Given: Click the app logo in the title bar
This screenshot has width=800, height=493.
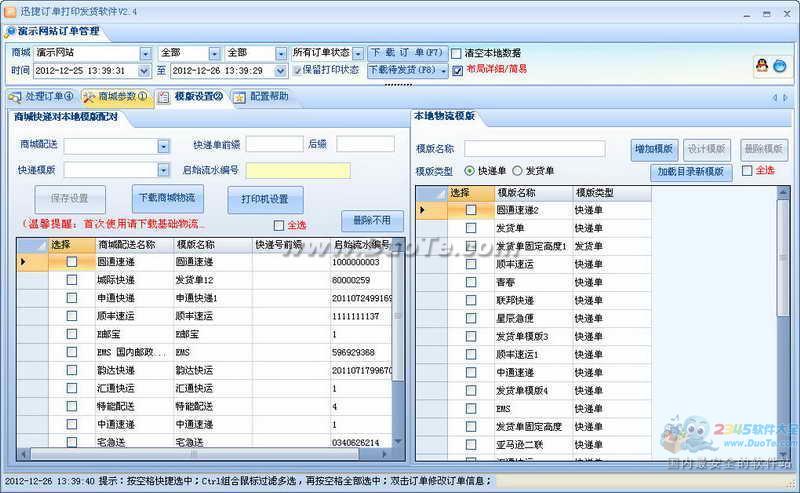Looking at the screenshot, I should tap(10, 11).
